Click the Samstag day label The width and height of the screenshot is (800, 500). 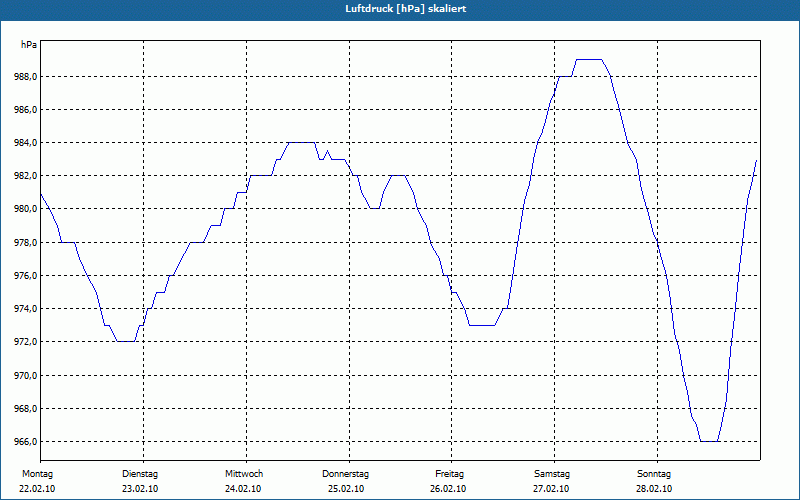pos(552,474)
